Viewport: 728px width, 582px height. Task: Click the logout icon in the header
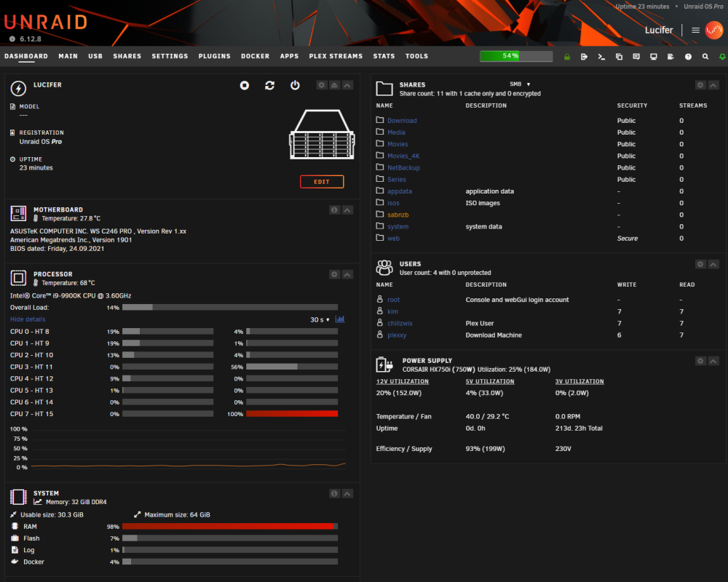(584, 57)
